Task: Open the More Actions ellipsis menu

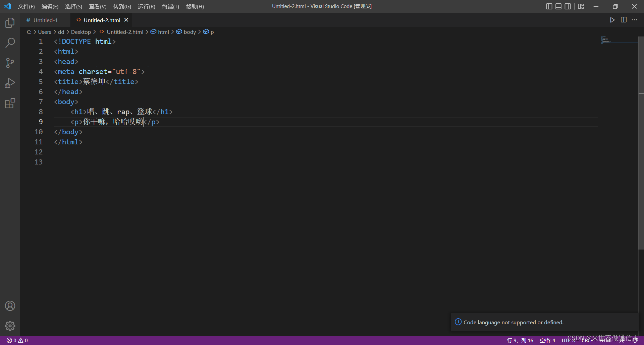Action: [x=634, y=20]
